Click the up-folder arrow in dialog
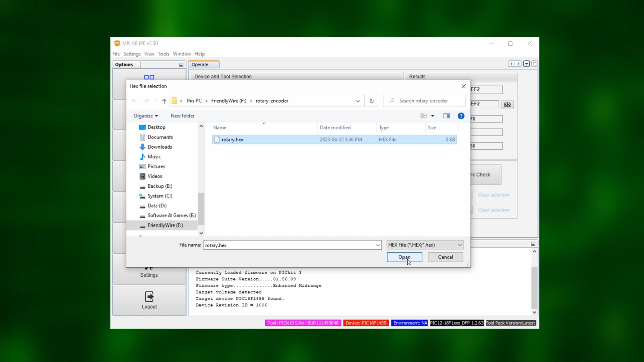 [x=164, y=101]
